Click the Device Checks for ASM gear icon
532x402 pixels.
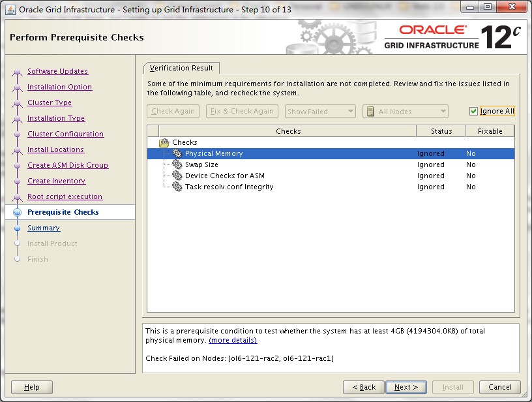(x=177, y=176)
